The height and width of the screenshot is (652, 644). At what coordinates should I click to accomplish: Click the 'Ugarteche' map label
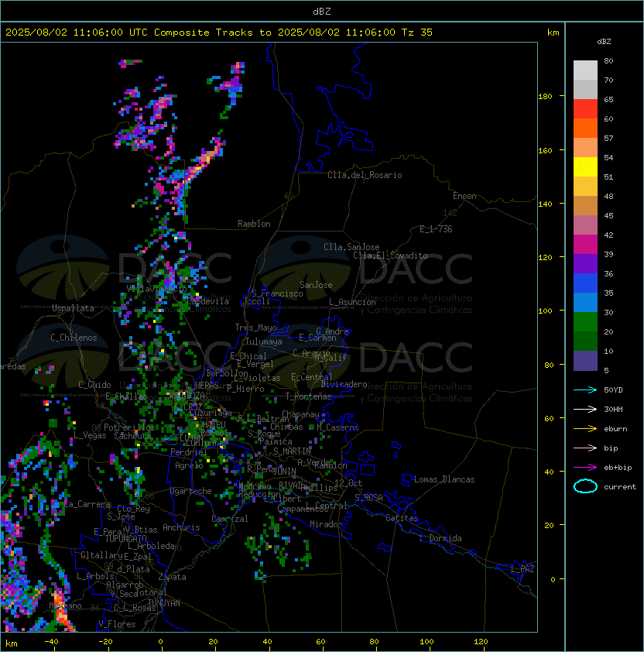point(191,491)
